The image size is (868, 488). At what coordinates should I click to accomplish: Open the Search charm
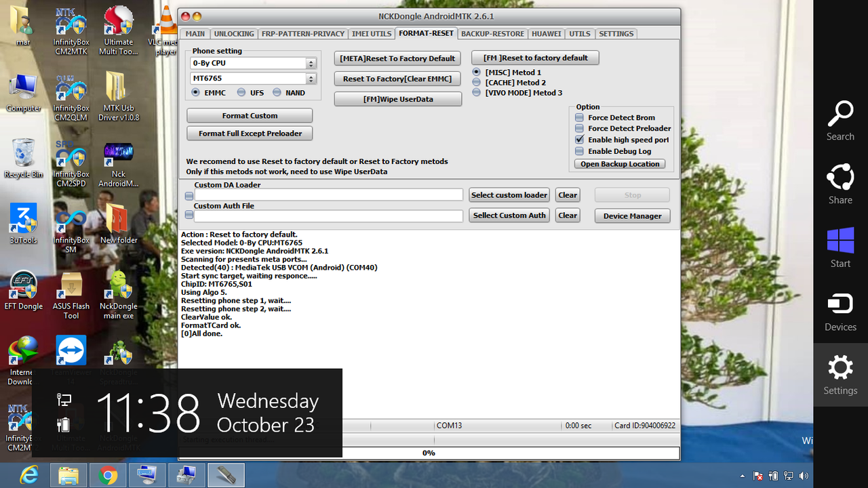click(x=840, y=120)
